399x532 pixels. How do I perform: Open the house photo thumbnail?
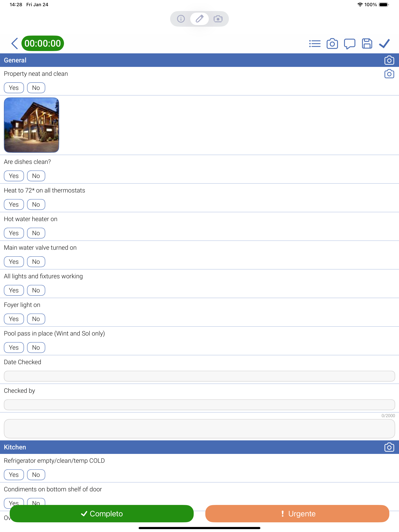coord(32,125)
